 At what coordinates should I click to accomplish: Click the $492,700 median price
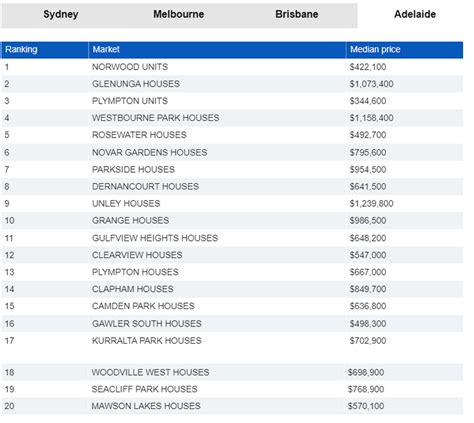(368, 135)
